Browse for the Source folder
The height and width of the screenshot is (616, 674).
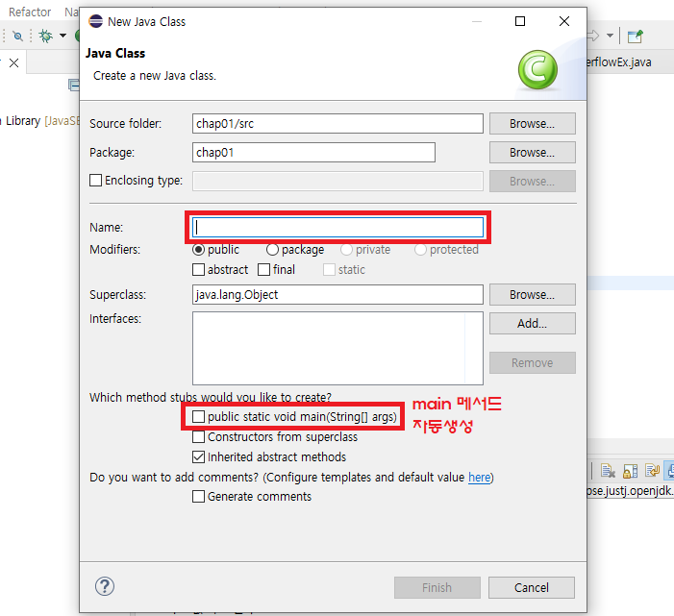click(x=532, y=124)
